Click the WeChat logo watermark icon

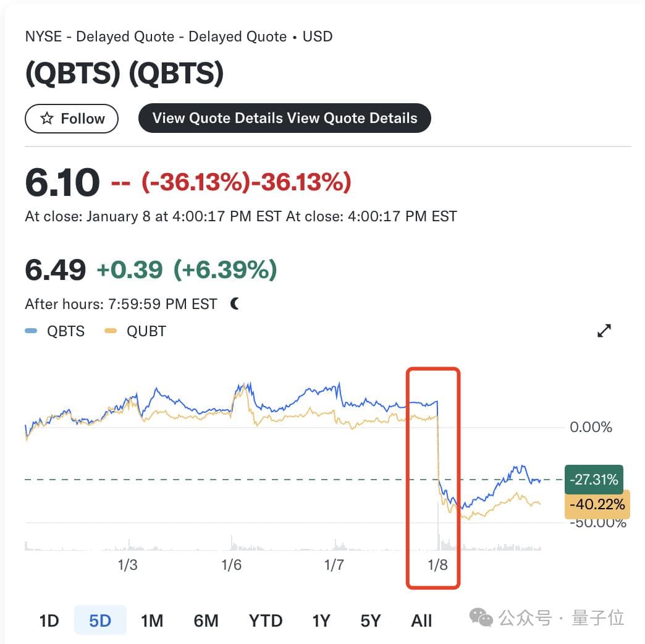[x=481, y=617]
